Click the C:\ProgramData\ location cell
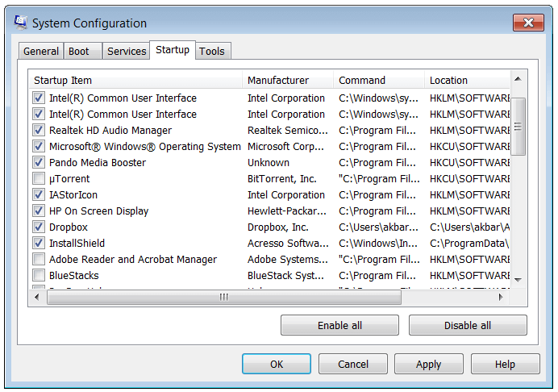Screen dimensions: 558x392 [470, 243]
